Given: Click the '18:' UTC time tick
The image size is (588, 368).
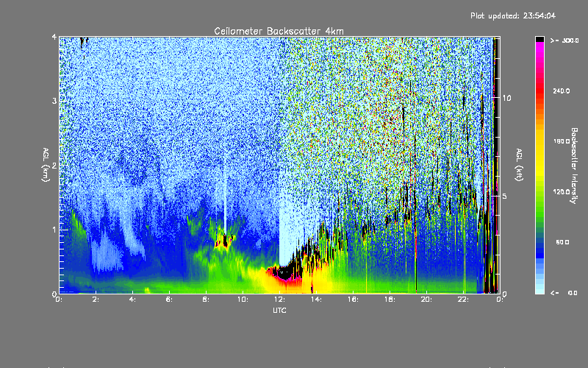Looking at the screenshot, I should 390,300.
